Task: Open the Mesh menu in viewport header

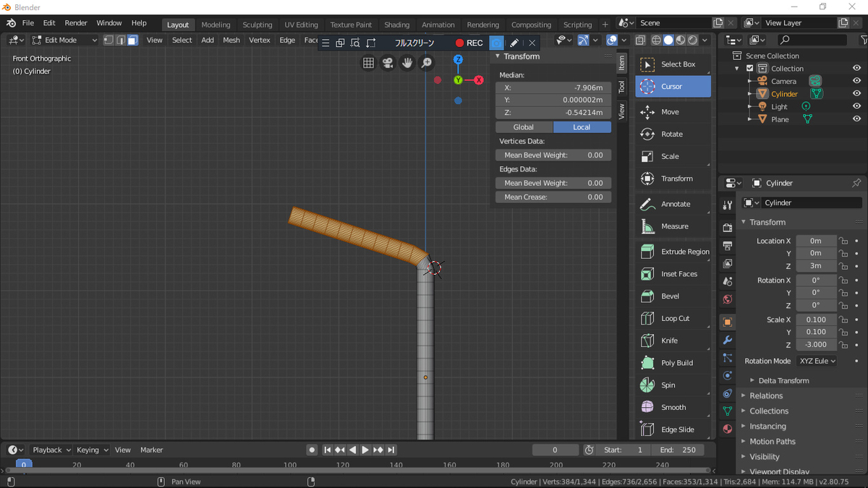Action: pyautogui.click(x=231, y=40)
